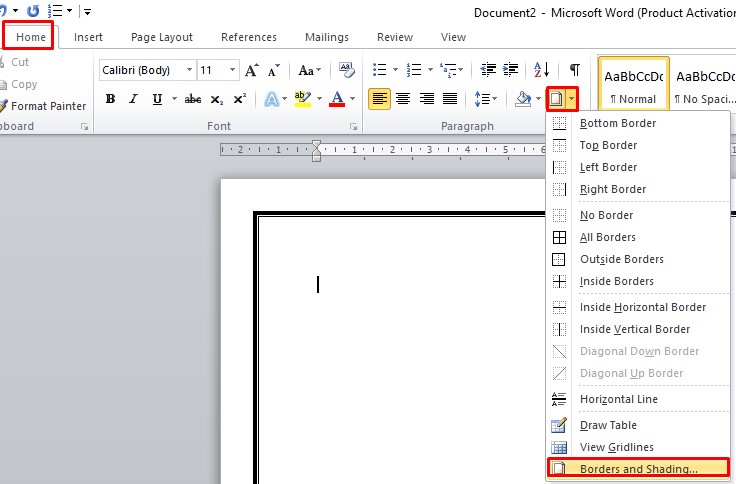Collapse the Borders dropdown arrow
The height and width of the screenshot is (484, 736).
tap(572, 99)
